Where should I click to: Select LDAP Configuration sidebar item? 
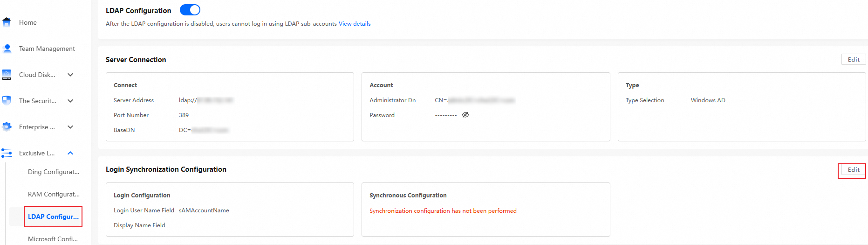[x=53, y=217]
